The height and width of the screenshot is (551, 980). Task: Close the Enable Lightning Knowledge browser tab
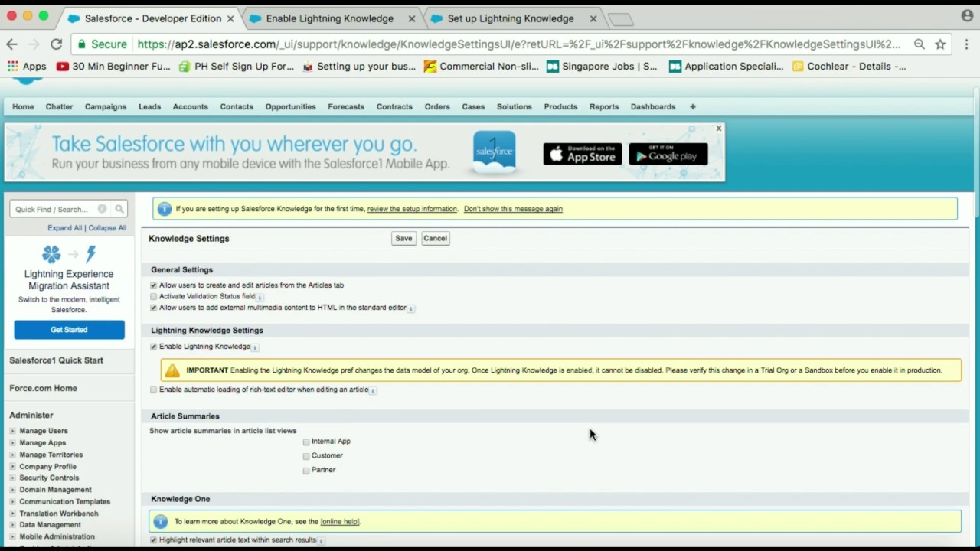tap(413, 18)
